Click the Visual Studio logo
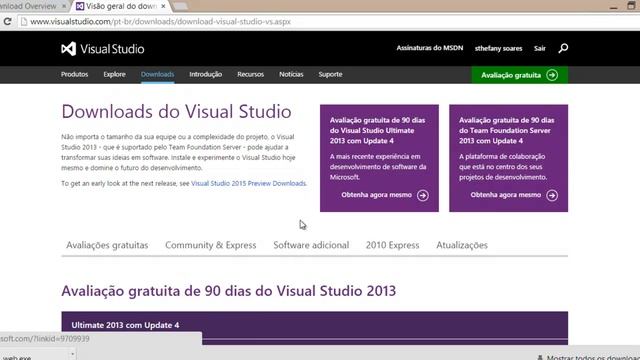The image size is (640, 360). (102, 49)
